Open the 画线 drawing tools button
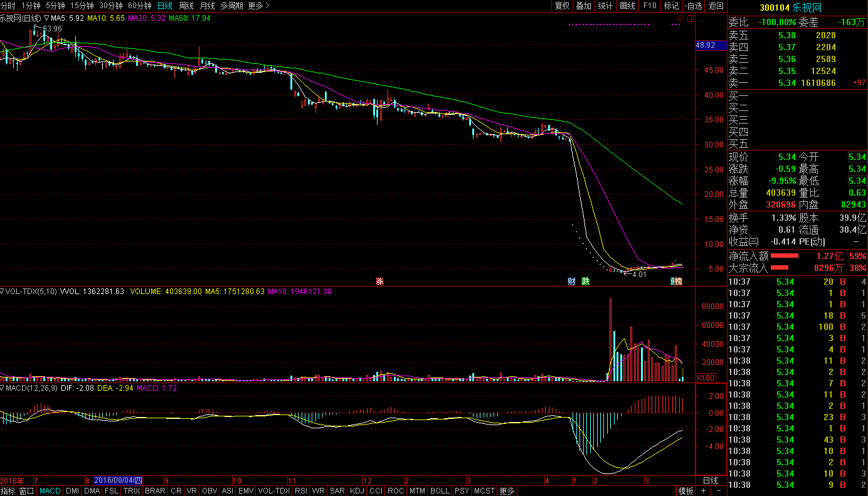Viewport: 868px width, 496px height. [x=627, y=6]
